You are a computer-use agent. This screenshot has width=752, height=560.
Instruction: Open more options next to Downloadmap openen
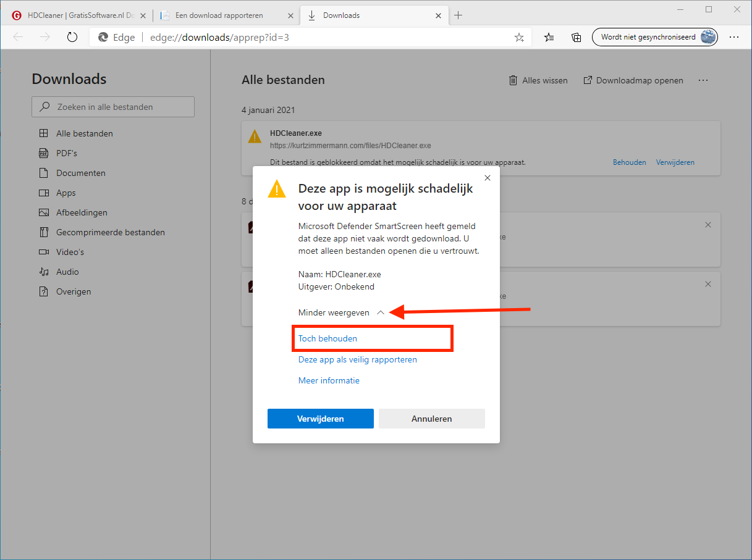tap(703, 80)
